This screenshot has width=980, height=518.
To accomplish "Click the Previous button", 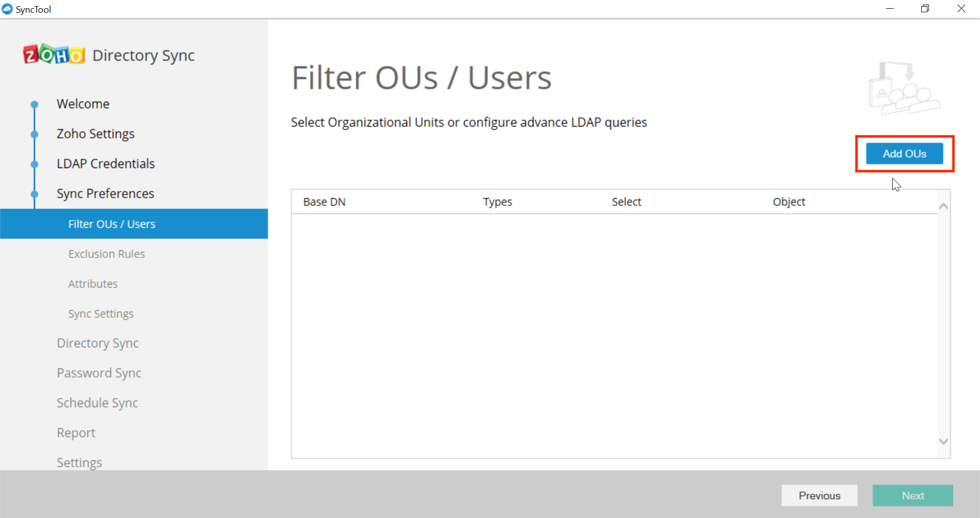I will click(819, 495).
